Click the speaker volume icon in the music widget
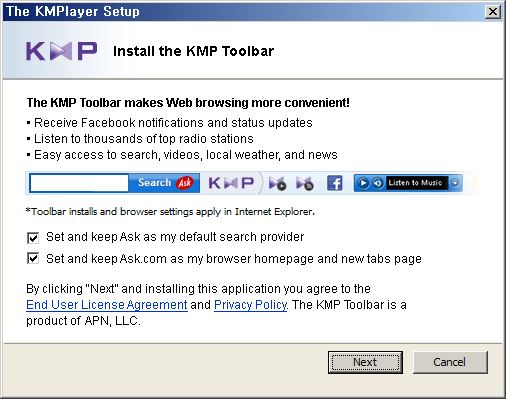The width and height of the screenshot is (506, 399). (x=378, y=183)
